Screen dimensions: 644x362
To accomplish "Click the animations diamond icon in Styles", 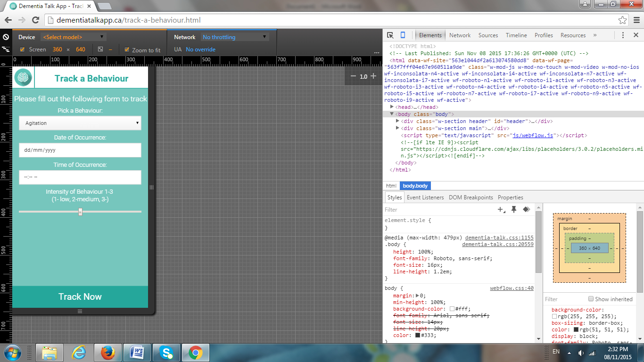I will (x=526, y=209).
